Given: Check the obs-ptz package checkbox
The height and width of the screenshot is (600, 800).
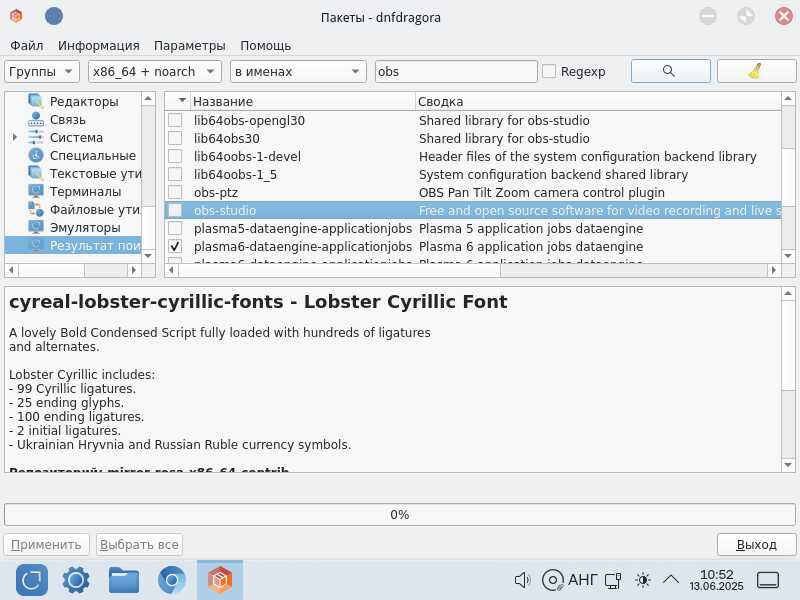Looking at the screenshot, I should point(175,192).
